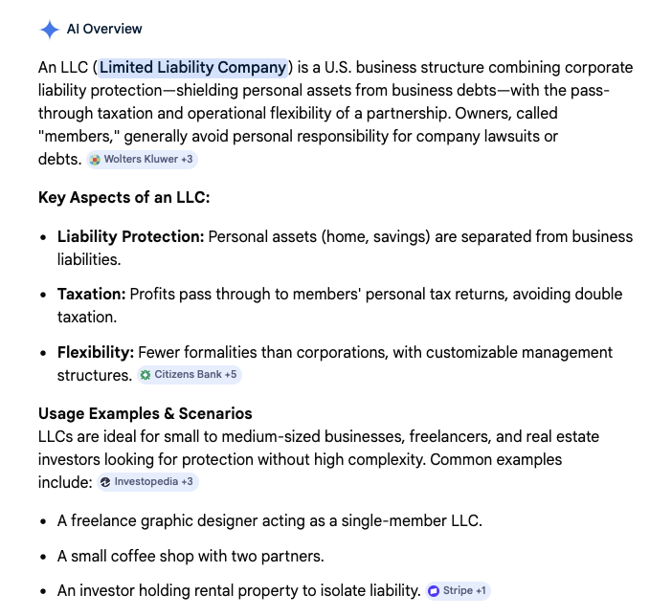Click the "Usage Examples & Scenarios" heading
672x616 pixels.
tap(145, 413)
